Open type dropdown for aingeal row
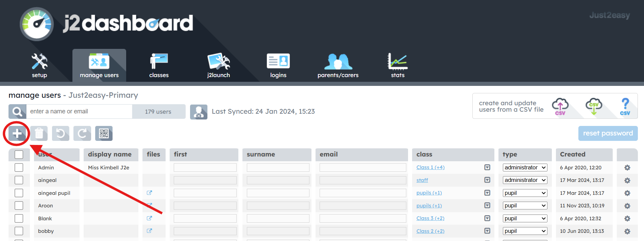 (x=525, y=180)
